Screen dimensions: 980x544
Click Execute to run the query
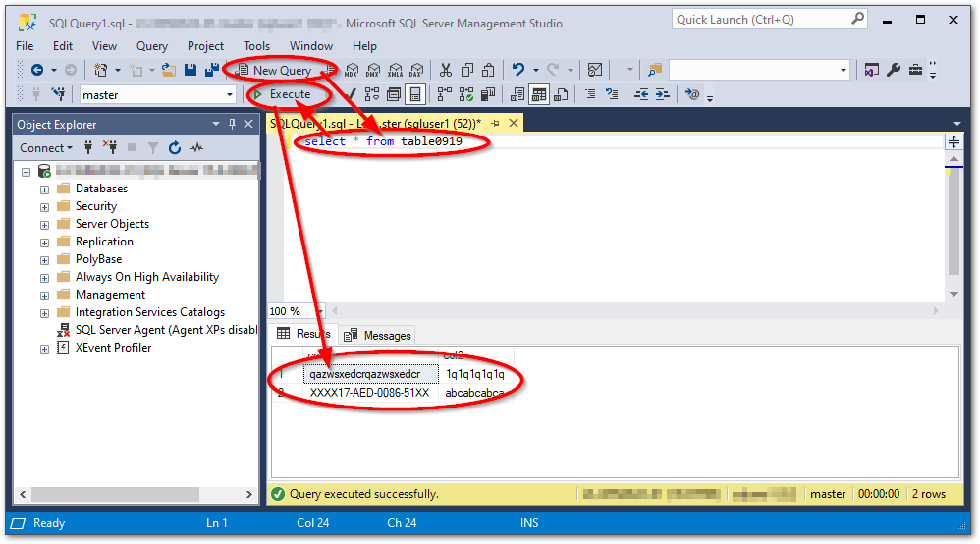coord(283,94)
